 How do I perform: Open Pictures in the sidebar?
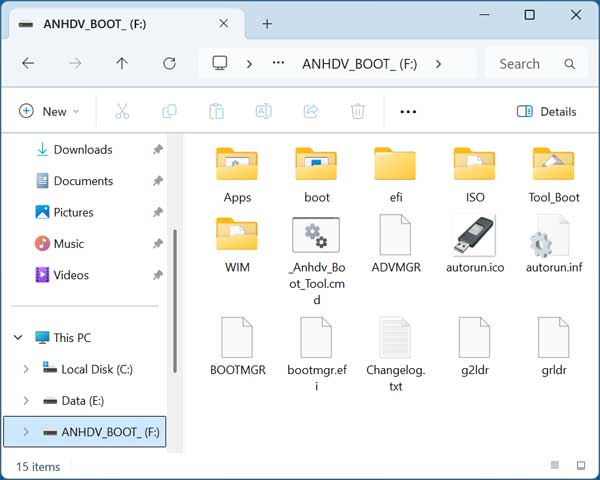[73, 212]
